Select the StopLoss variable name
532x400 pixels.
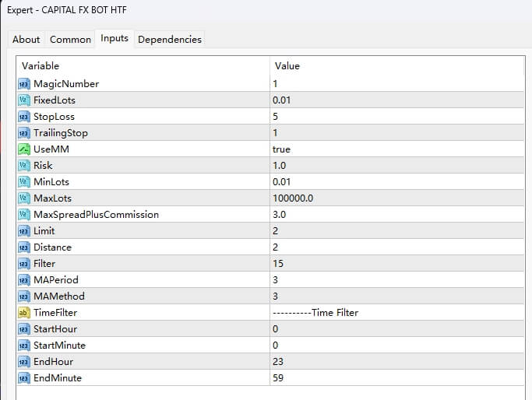[54, 117]
